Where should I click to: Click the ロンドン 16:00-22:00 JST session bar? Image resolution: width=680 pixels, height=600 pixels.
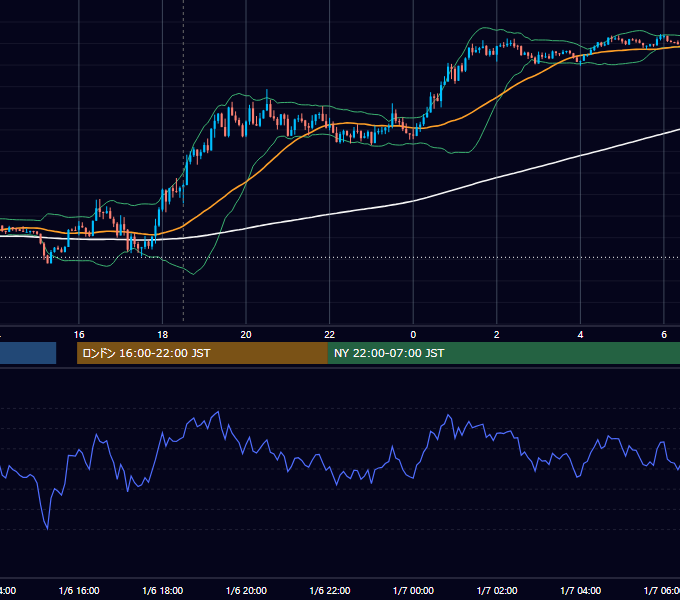pos(202,353)
